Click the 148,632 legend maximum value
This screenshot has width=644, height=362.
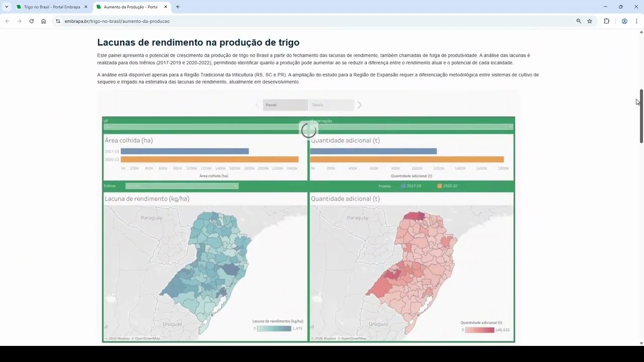[503, 330]
